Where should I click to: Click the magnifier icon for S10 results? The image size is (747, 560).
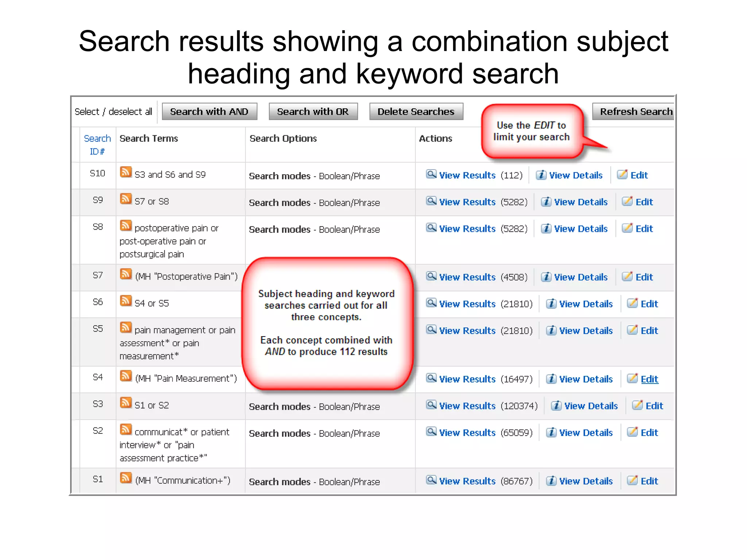click(431, 174)
